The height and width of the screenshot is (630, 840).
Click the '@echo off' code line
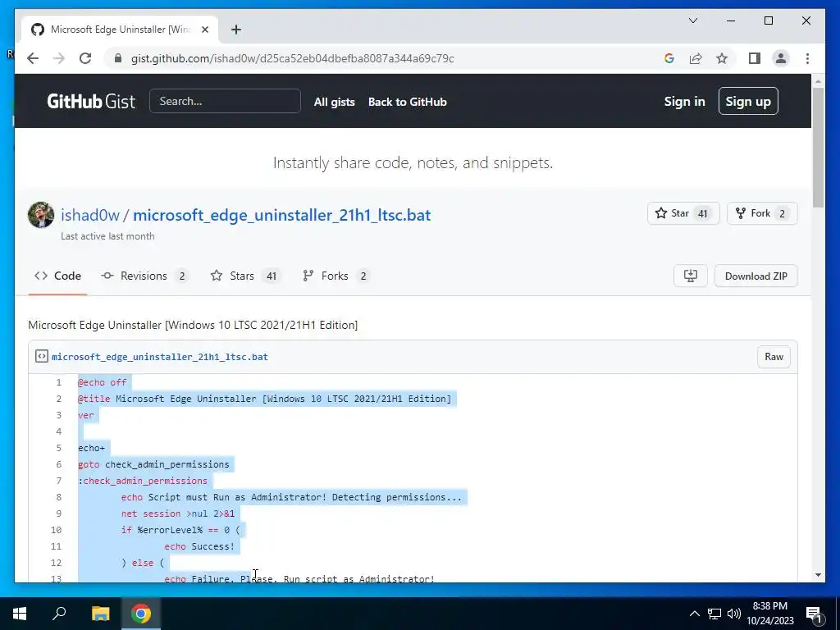pos(103,382)
